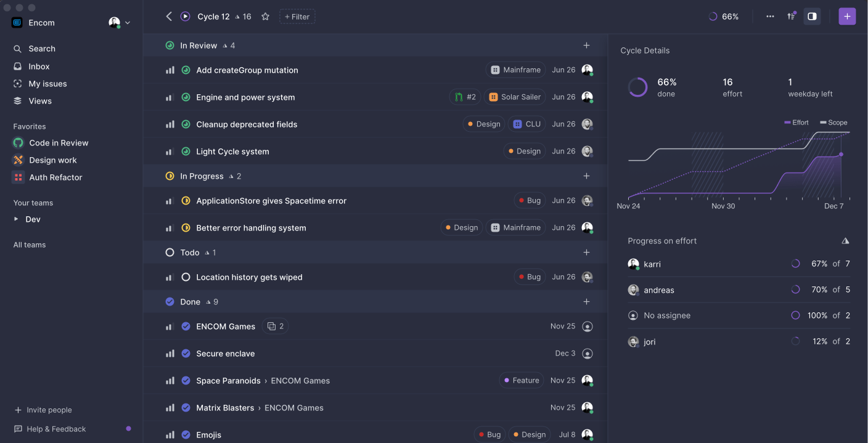Screen dimensions: 868x443
Task: Star the Cycle 12 view
Action: (x=265, y=17)
